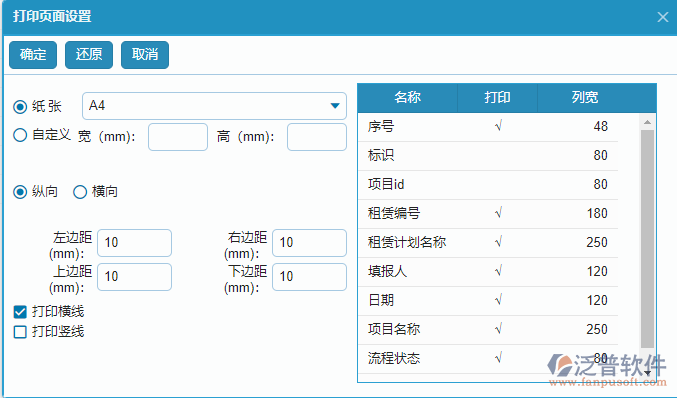Click the 名称 column header

pyautogui.click(x=408, y=98)
